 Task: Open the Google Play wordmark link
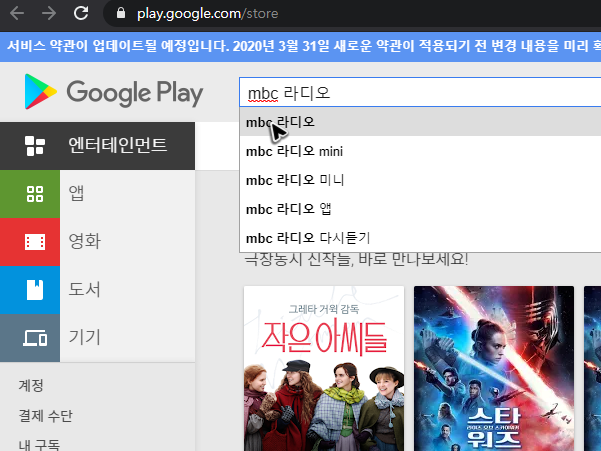click(x=135, y=93)
